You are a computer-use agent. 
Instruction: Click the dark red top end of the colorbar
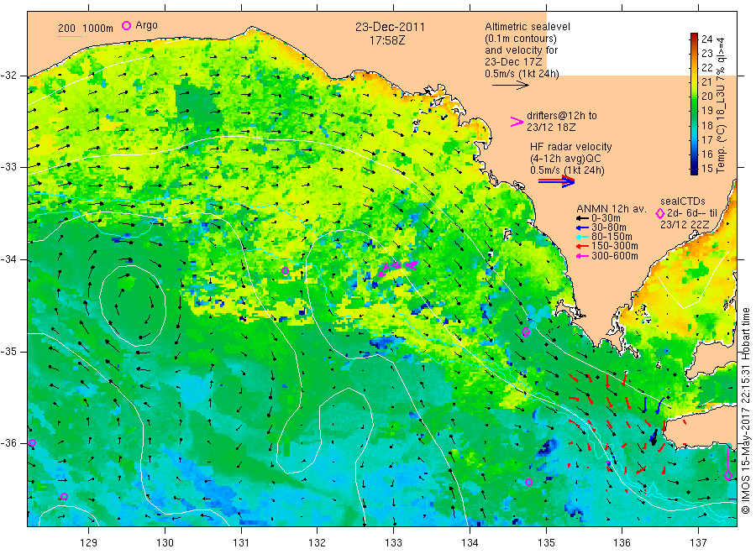tap(694, 35)
